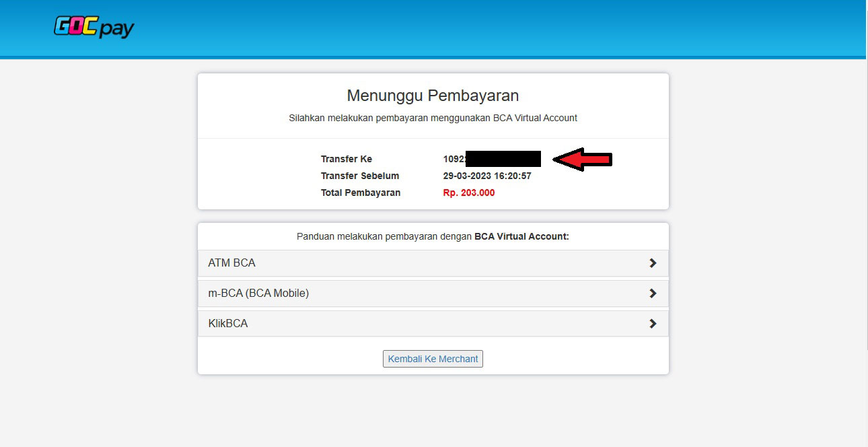Click the Total Pembayaran label

(361, 193)
